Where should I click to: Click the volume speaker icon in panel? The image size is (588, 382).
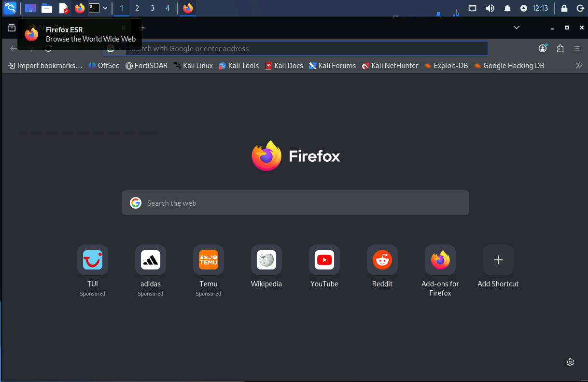tap(490, 8)
